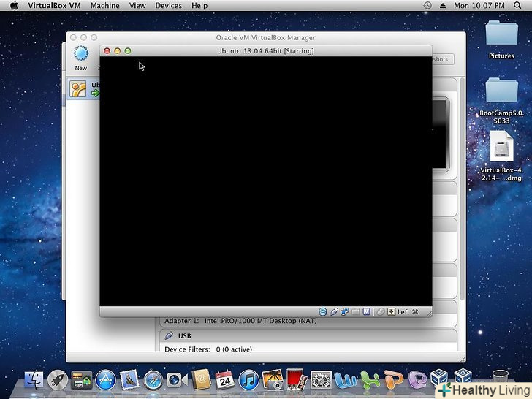This screenshot has height=399, width=532.
Task: Open the Machine menu
Action: pyautogui.click(x=105, y=6)
